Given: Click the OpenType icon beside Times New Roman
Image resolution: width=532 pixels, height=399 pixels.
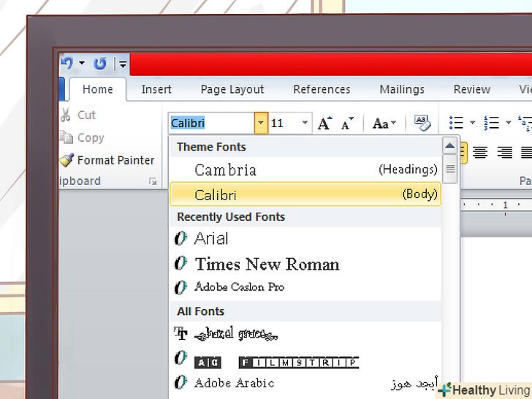Looking at the screenshot, I should click(x=180, y=263).
